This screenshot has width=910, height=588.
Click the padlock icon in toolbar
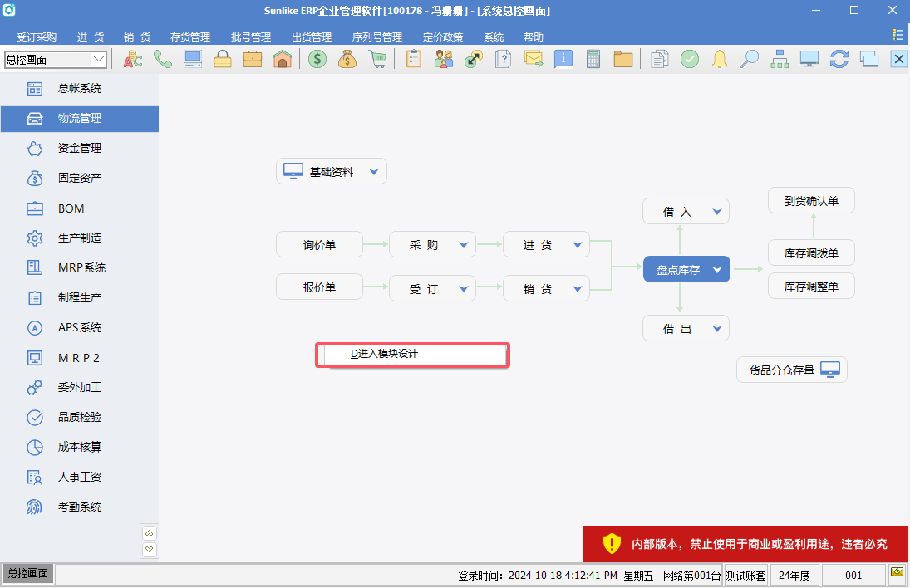pyautogui.click(x=223, y=59)
